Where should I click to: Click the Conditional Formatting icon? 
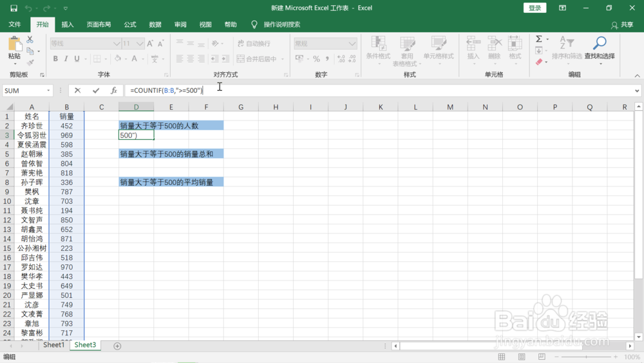378,43
